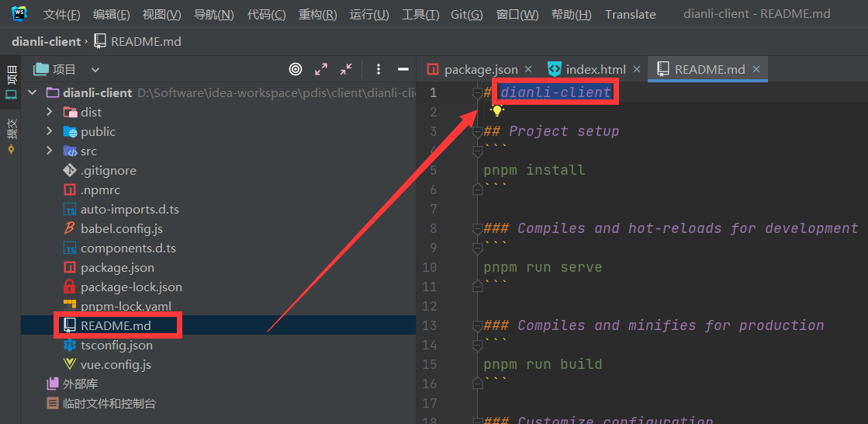Viewport: 868px width, 424px height.
Task: Click the dist folder icon
Action: coord(71,112)
